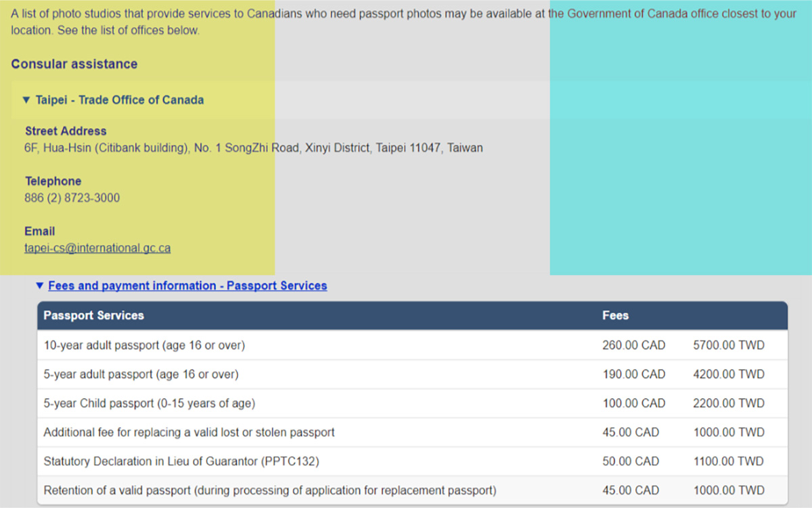Collapse the Taipei office disclosure triangle
Viewport: 812px width, 508px height.
26,100
